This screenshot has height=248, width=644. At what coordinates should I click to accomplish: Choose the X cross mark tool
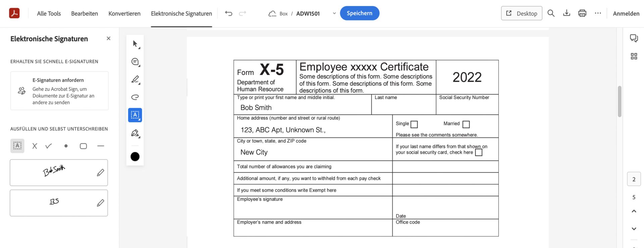click(35, 146)
